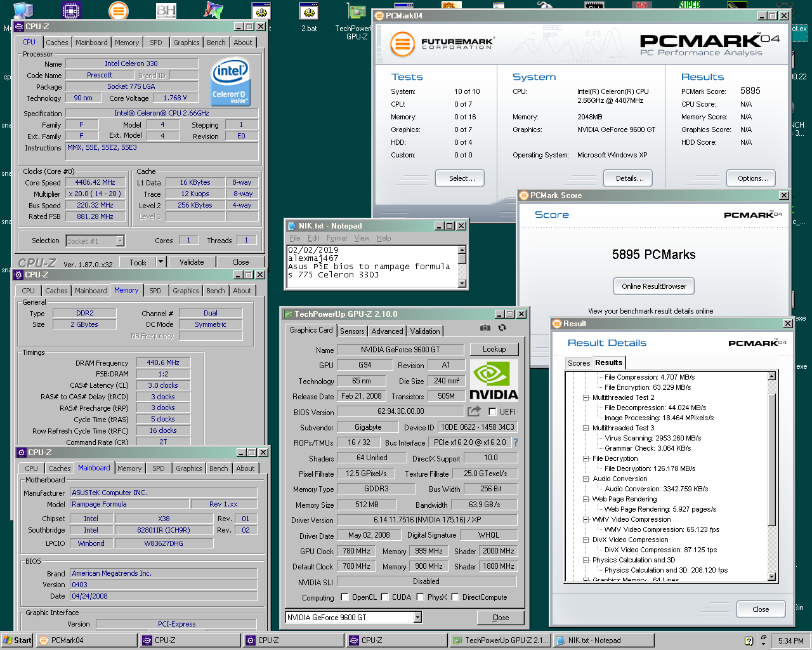Switch to PCMark04 taskbar button
The width and height of the screenshot is (812, 650).
pos(86,640)
